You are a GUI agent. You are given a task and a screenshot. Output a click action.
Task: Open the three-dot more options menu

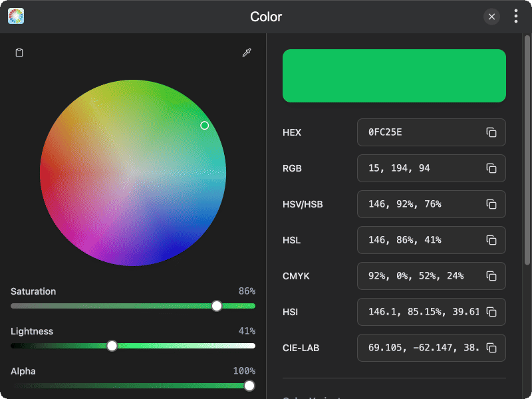tap(516, 16)
